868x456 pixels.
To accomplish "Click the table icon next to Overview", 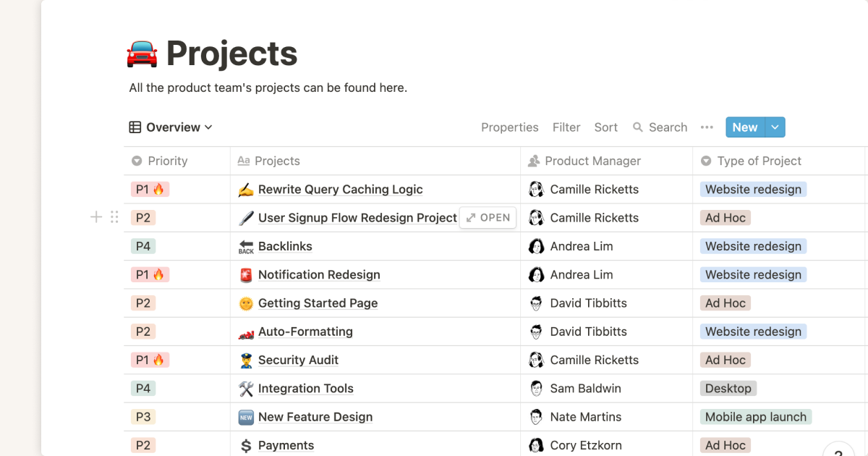I will [x=135, y=127].
